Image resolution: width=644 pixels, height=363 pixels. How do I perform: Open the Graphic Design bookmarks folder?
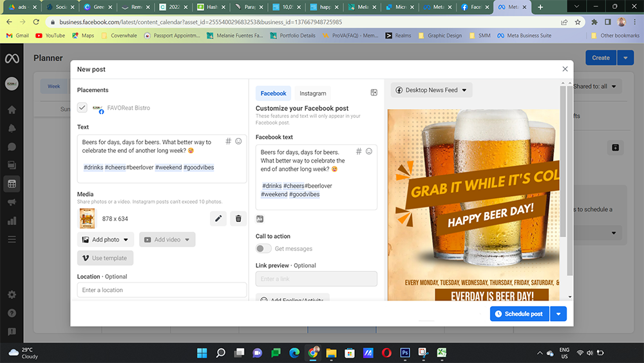click(440, 35)
